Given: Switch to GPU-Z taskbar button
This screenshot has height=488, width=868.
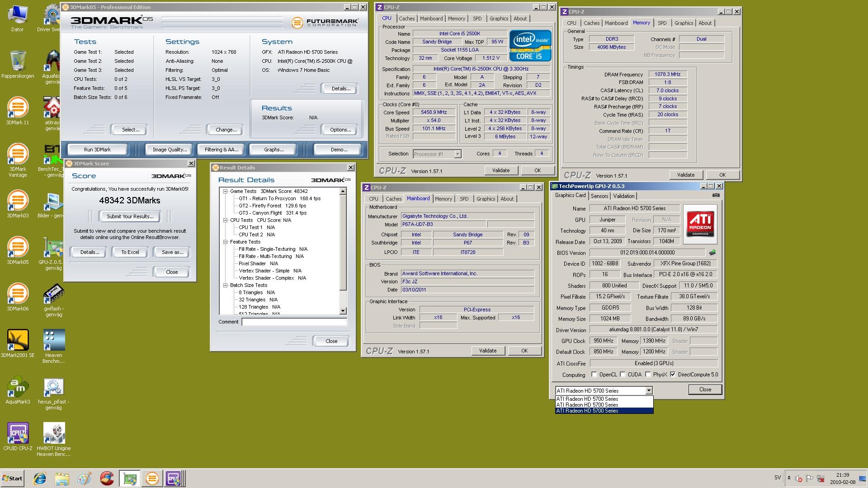Looking at the screenshot, I should point(130,478).
